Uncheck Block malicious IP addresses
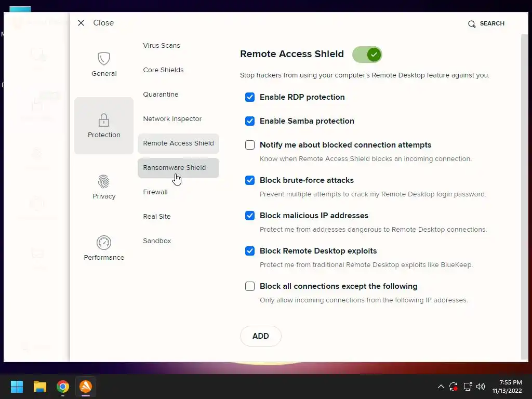This screenshot has height=399, width=532. [250, 216]
